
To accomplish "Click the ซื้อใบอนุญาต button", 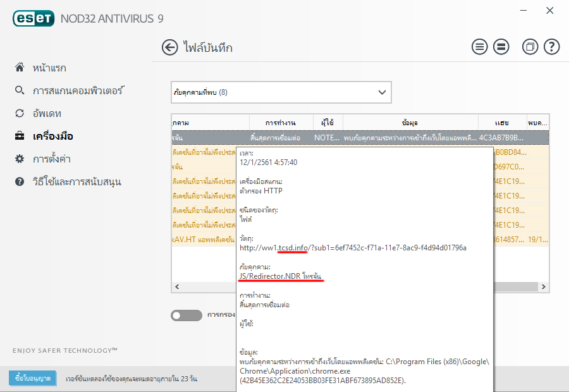I will pyautogui.click(x=33, y=378).
